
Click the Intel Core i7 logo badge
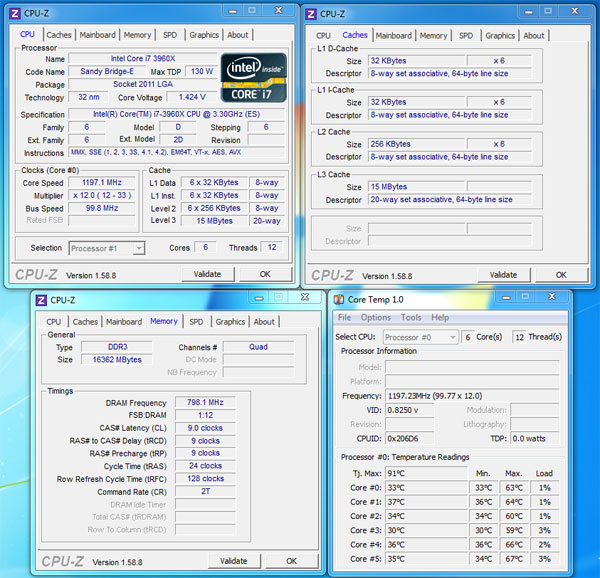253,78
